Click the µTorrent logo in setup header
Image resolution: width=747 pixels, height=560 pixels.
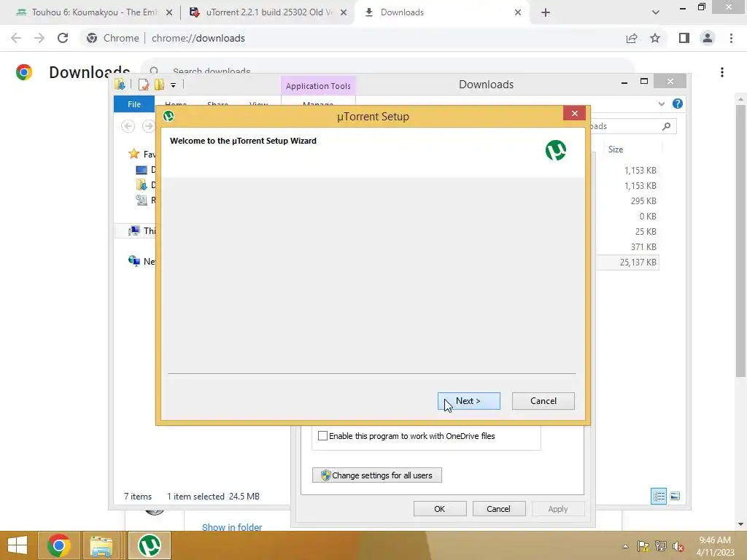point(555,150)
